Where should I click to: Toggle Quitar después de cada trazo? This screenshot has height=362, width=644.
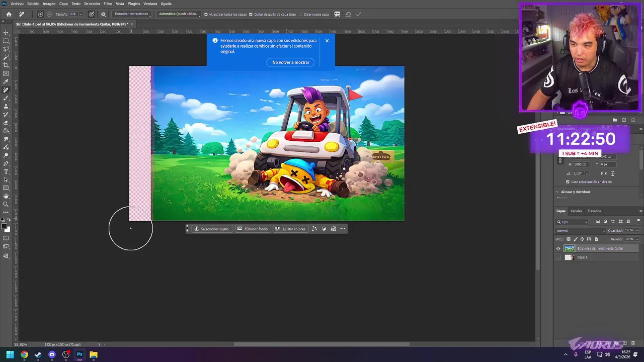tap(251, 15)
